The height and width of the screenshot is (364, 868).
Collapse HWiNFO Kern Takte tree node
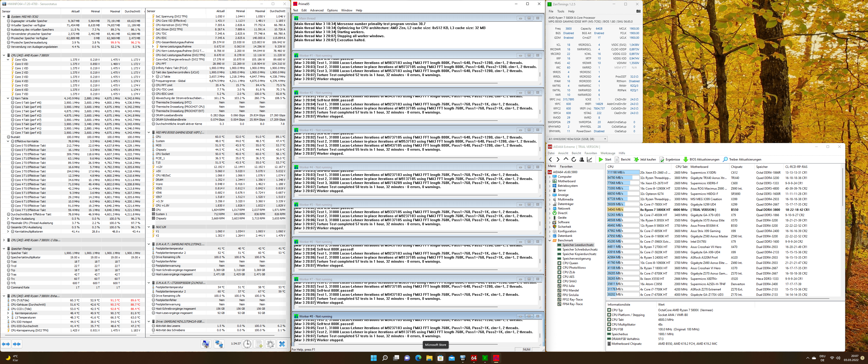(8, 98)
